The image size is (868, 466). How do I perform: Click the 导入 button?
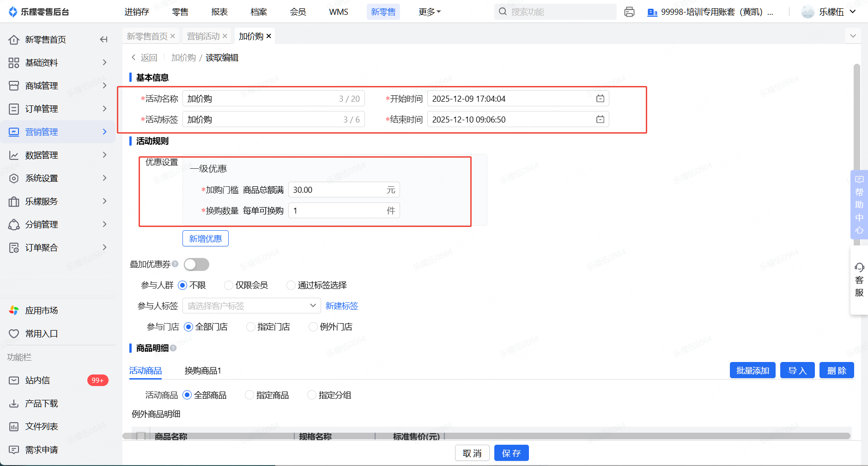797,370
